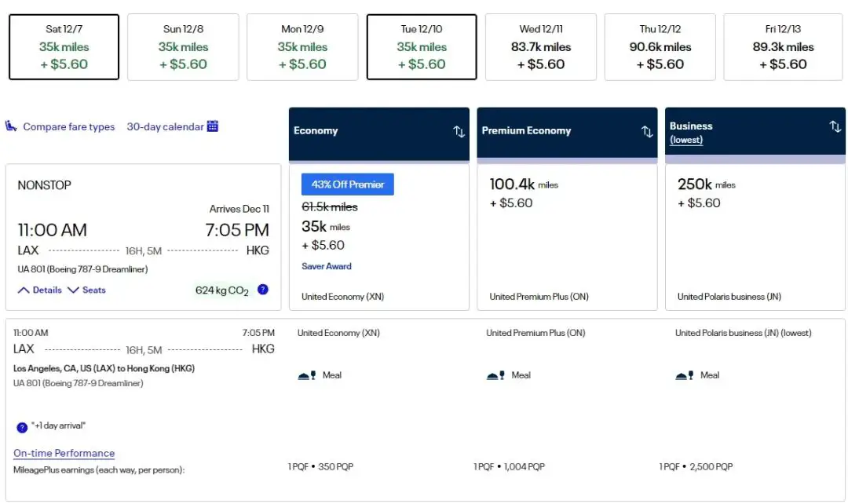Select the Sat 12/7 date tab
848x504 pixels.
coord(64,47)
